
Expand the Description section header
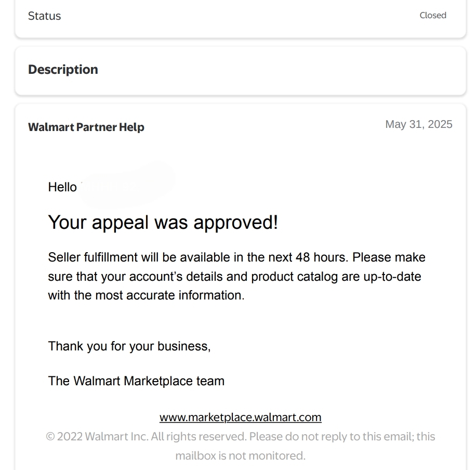pos(63,70)
